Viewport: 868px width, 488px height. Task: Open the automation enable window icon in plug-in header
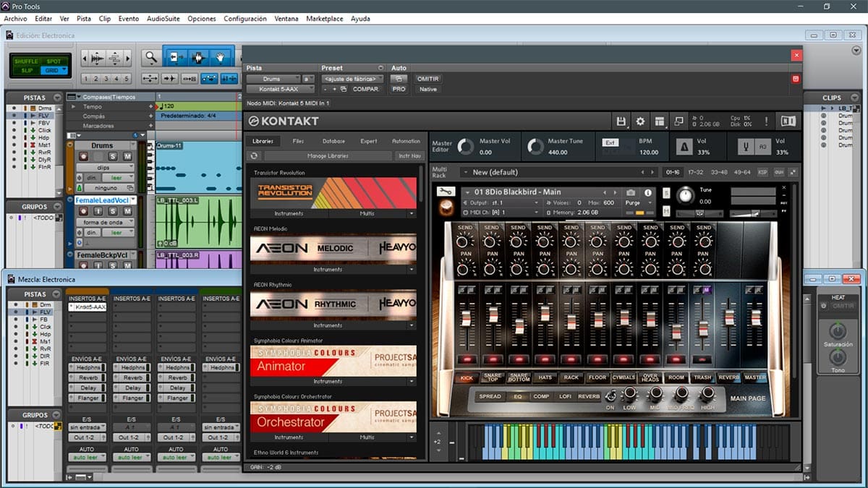(x=399, y=79)
